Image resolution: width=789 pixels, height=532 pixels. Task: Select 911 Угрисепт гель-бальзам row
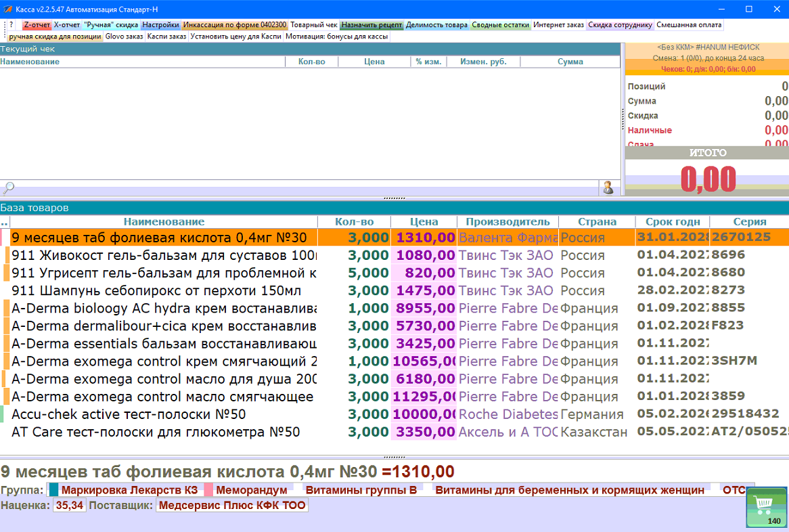pyautogui.click(x=394, y=273)
